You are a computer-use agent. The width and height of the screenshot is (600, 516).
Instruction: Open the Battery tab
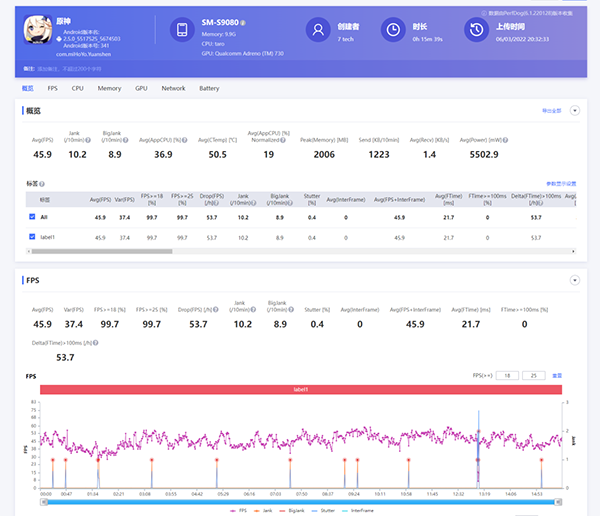[x=209, y=88]
